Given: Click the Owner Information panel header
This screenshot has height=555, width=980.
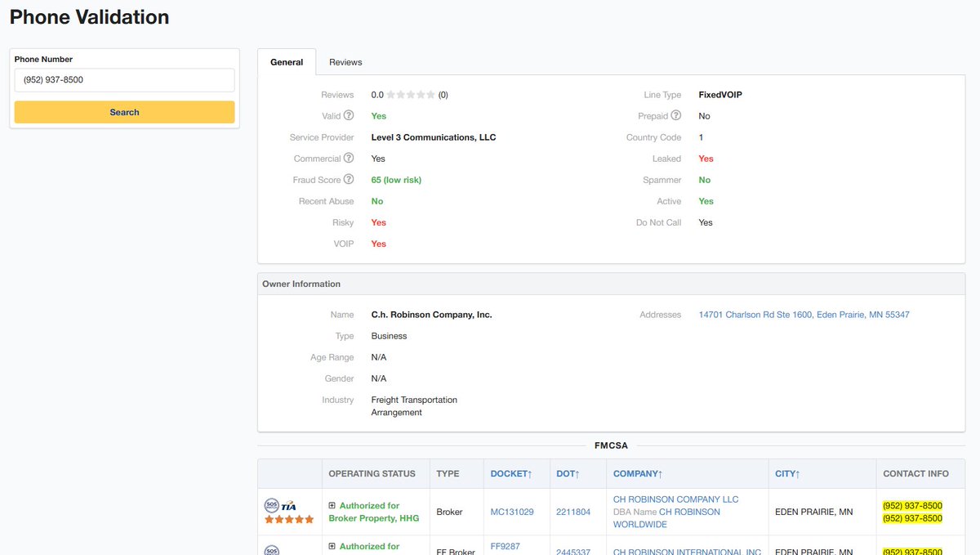Looking at the screenshot, I should (611, 284).
